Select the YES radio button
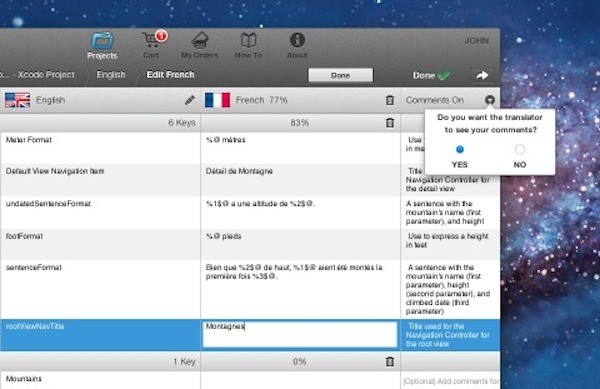The image size is (600, 389). [x=460, y=149]
